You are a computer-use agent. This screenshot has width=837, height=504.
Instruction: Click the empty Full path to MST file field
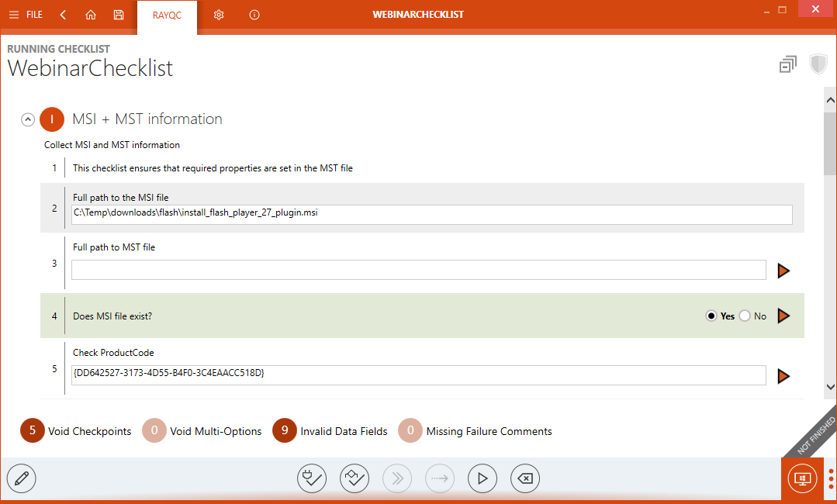pyautogui.click(x=419, y=270)
